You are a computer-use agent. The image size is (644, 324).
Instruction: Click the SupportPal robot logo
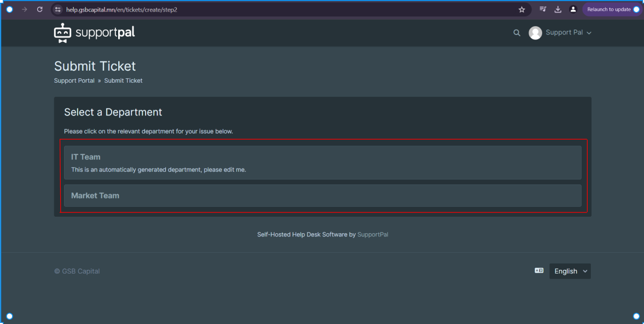point(62,33)
